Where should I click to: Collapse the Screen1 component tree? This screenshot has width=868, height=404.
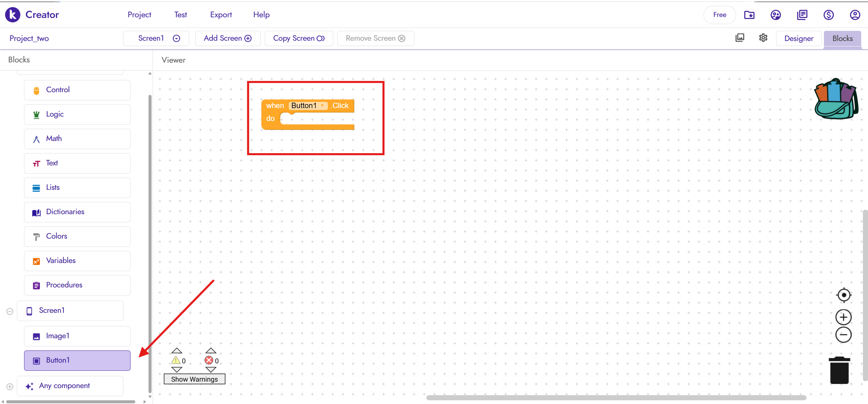(10, 311)
